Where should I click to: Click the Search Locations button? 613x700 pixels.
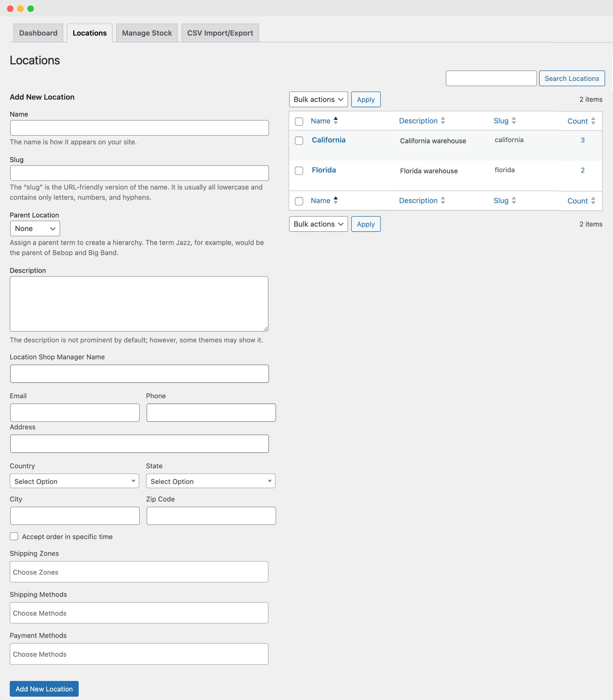coord(572,78)
